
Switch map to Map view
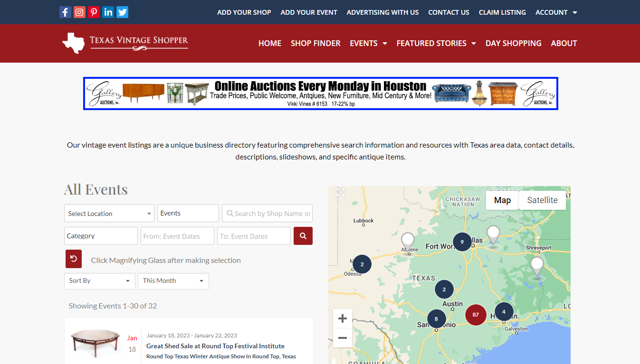(502, 200)
